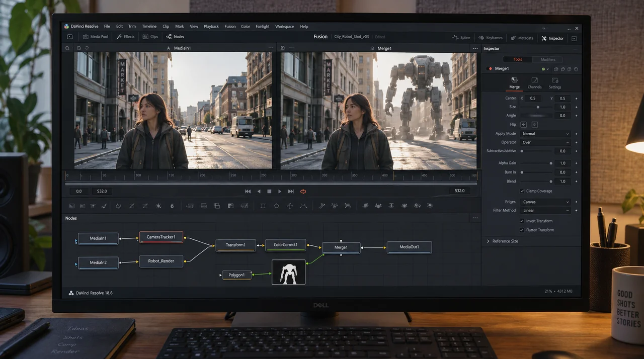The width and height of the screenshot is (644, 359).
Task: Open the Keyframes panel
Action: [491, 38]
